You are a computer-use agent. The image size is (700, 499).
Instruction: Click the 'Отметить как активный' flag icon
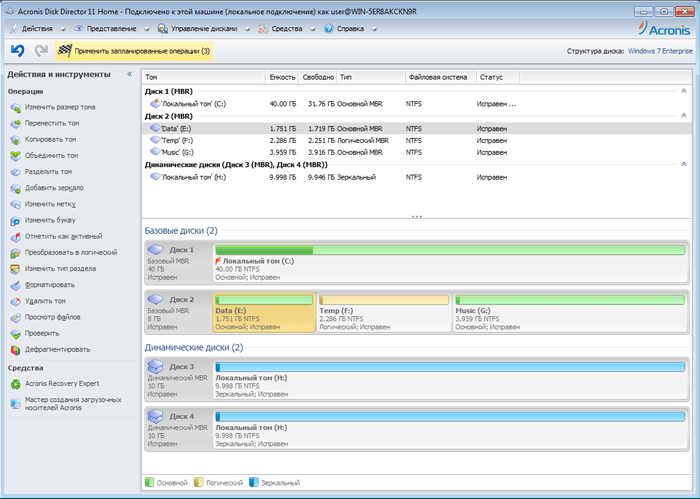pyautogui.click(x=16, y=237)
